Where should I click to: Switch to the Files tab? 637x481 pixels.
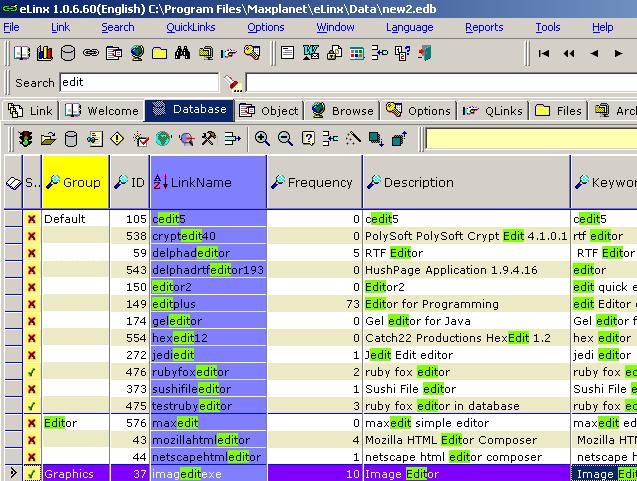[x=558, y=111]
